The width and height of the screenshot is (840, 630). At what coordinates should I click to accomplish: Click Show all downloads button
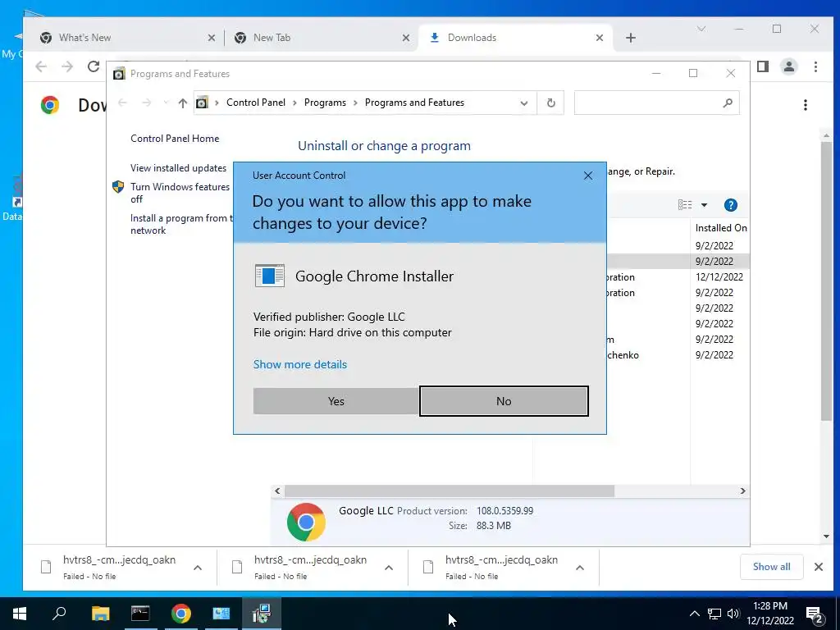pyautogui.click(x=771, y=567)
